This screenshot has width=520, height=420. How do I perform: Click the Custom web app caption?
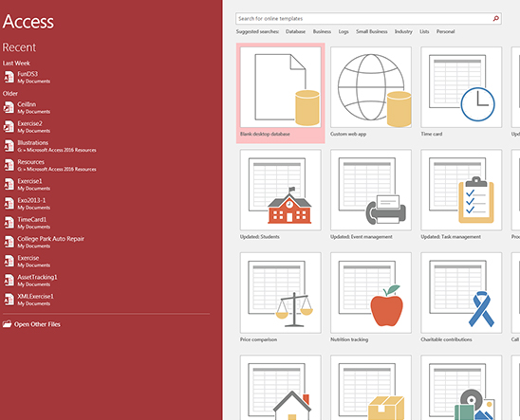[348, 134]
